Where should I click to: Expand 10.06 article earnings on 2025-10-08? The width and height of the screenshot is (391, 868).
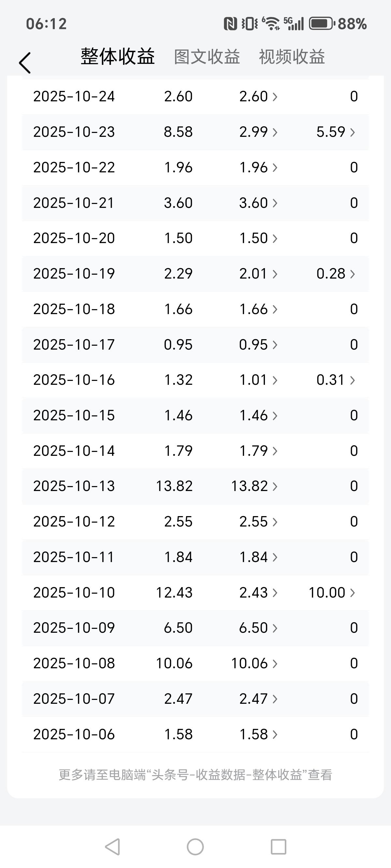[254, 663]
